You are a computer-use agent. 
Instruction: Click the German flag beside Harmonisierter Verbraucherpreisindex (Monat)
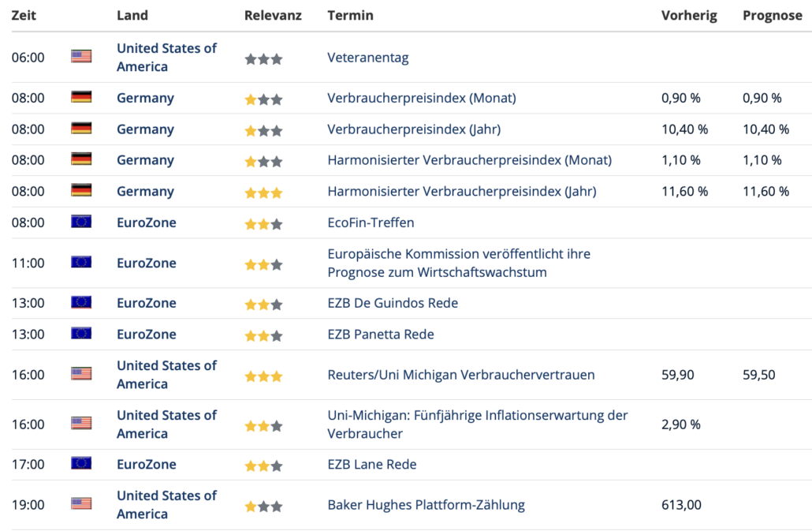[x=81, y=159]
